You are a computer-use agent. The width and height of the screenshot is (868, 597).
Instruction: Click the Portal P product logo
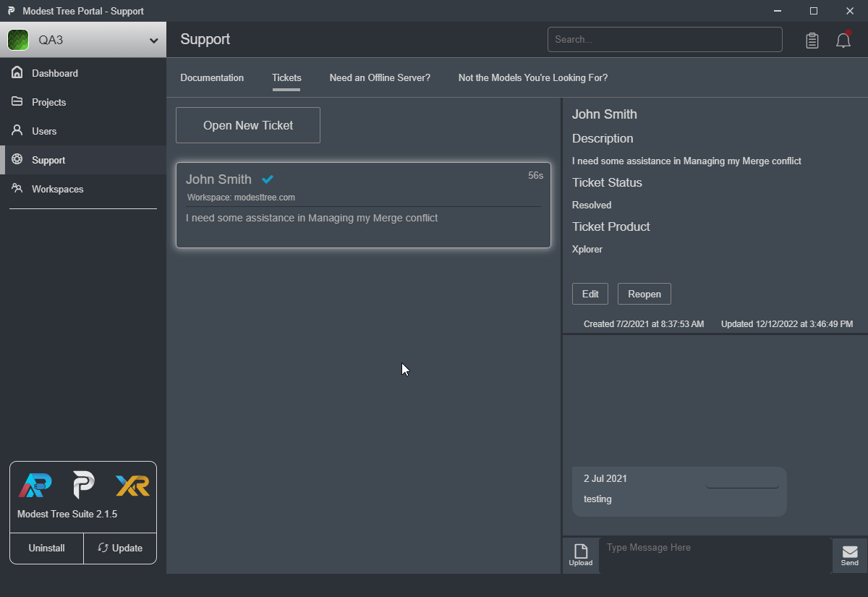tap(84, 485)
